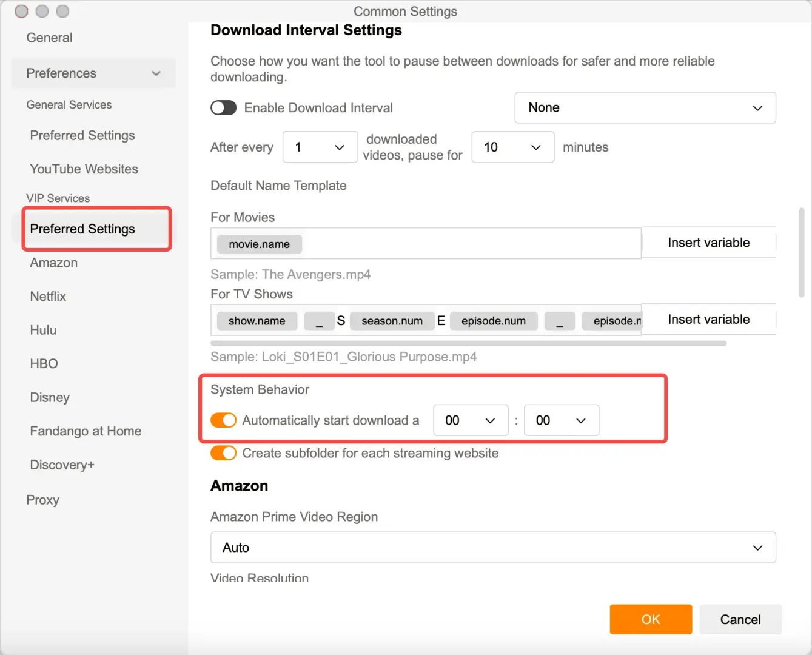Open the start download minute dropdown
Viewport: 812px width, 655px height.
(x=562, y=420)
